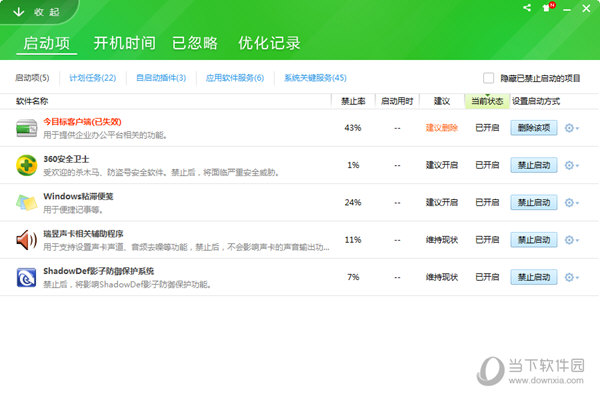Click 360安全卫士 name text

coord(66,159)
